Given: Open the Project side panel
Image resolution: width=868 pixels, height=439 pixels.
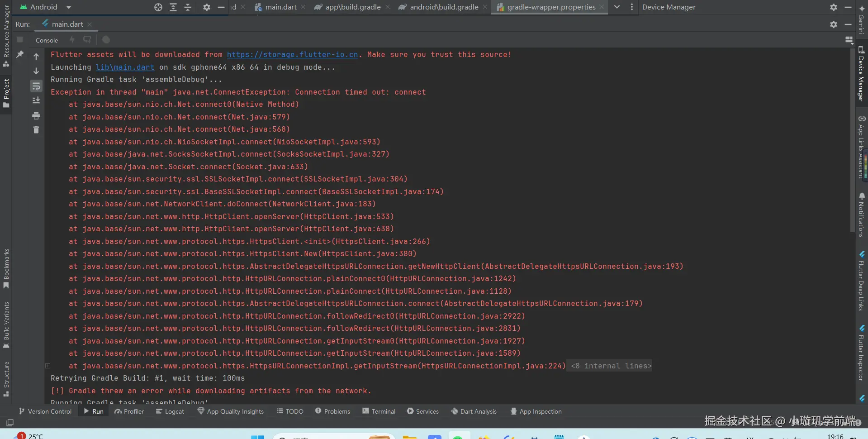Looking at the screenshot, I should pos(6,93).
